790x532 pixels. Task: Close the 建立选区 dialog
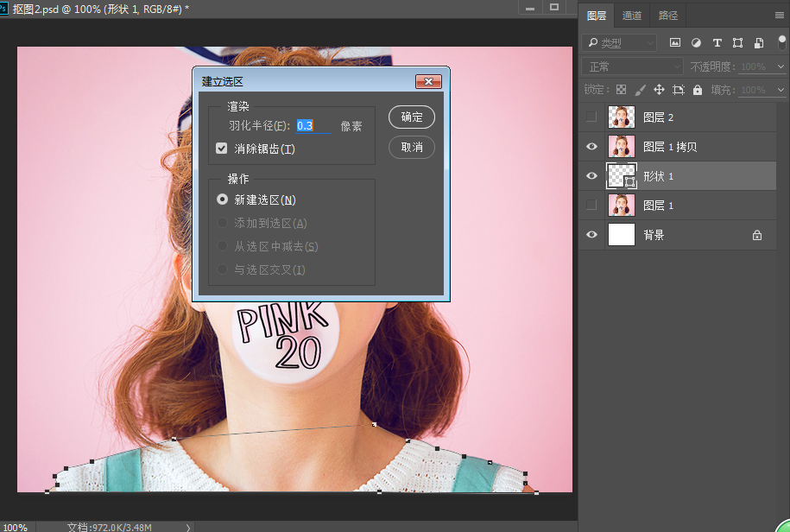(428, 81)
